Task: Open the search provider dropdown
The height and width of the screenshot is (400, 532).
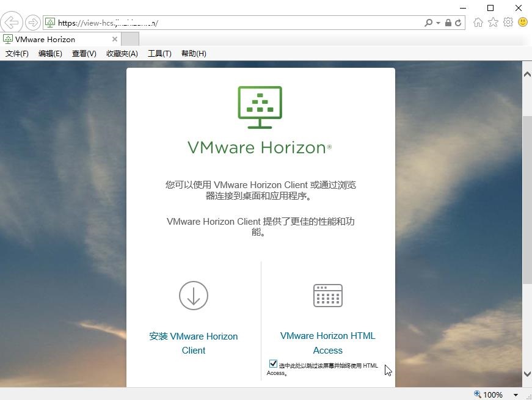Action: 437,22
